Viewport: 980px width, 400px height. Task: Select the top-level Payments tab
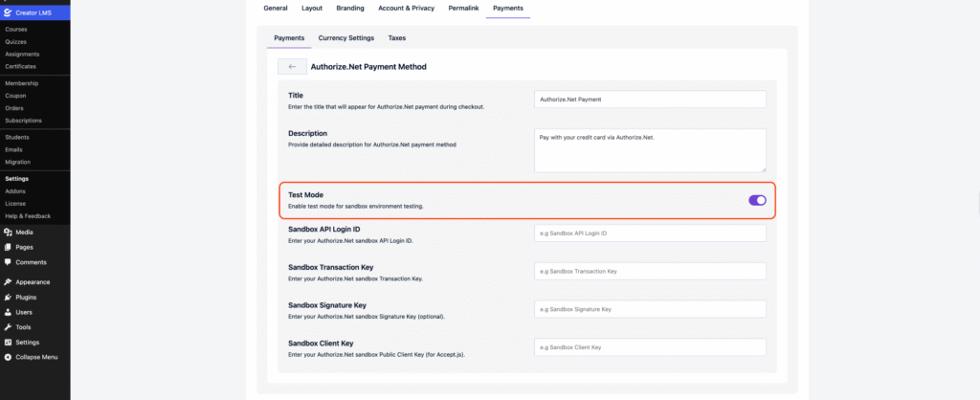pyautogui.click(x=508, y=8)
